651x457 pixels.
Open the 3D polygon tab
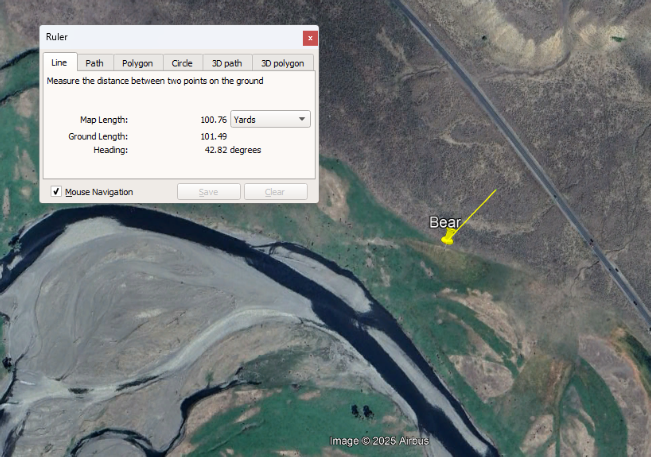point(282,62)
